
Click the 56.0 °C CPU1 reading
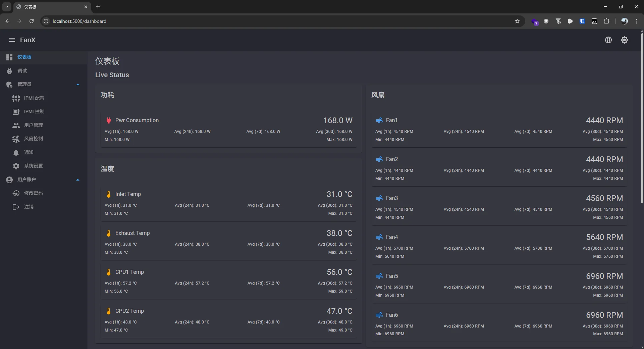[x=339, y=272]
